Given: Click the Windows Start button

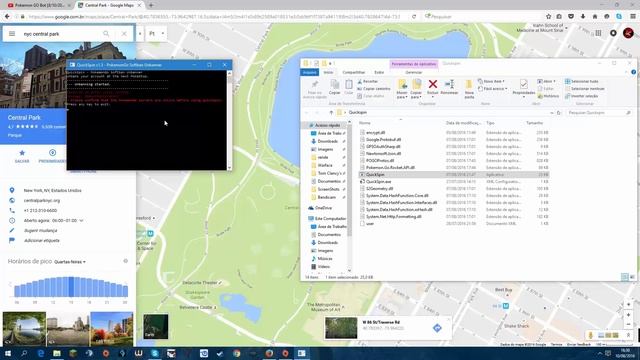Looking at the screenshot, I should tap(7, 353).
